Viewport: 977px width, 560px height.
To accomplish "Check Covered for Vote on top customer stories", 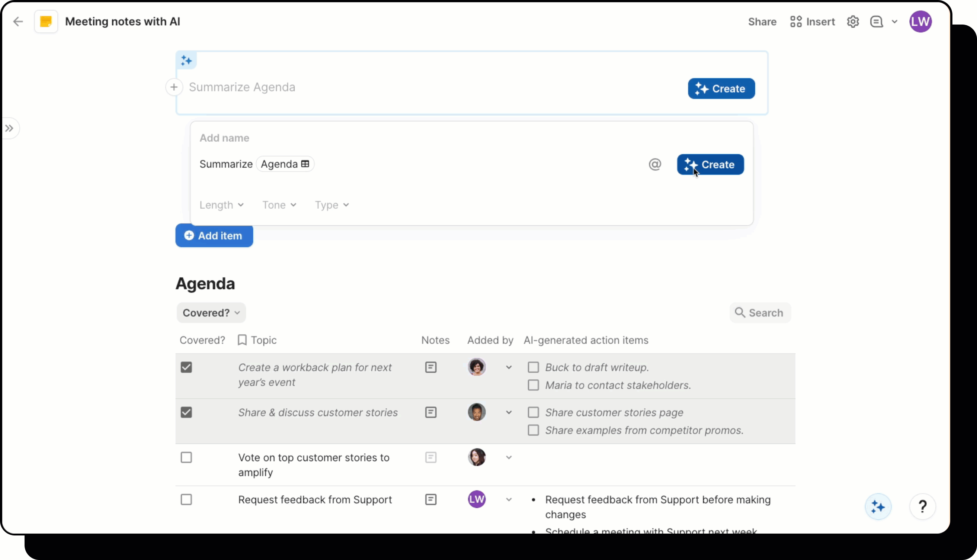I will [x=186, y=457].
